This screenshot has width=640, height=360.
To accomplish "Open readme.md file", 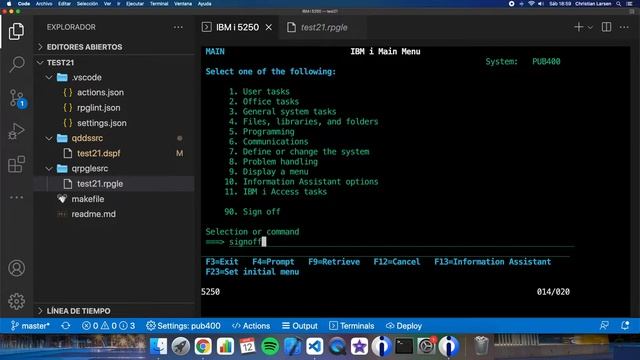I will 93,214.
